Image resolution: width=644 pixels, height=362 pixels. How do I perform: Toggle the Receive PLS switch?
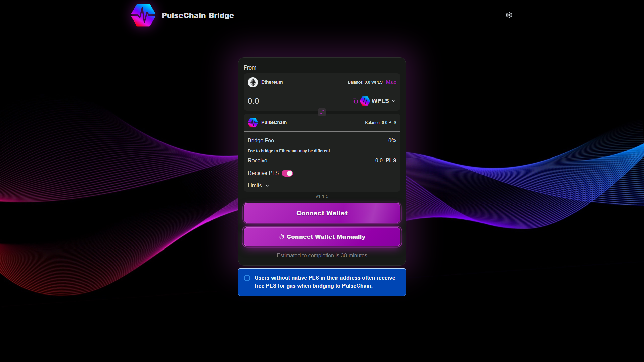pos(287,173)
